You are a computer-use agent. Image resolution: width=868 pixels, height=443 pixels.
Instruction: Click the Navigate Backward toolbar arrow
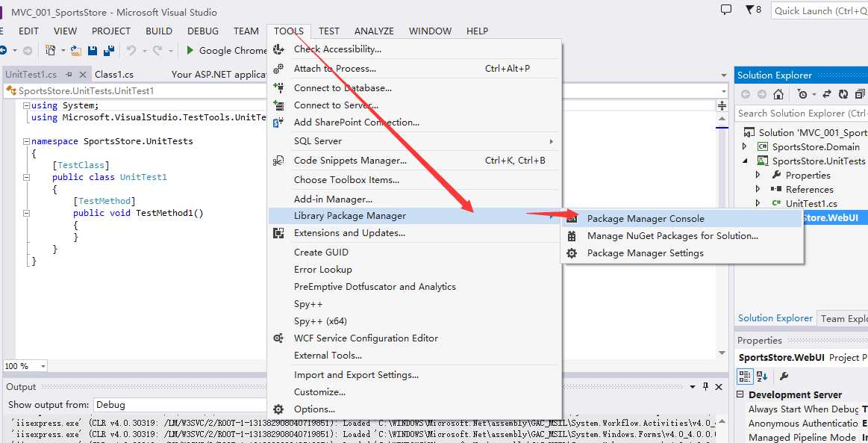pos(3,50)
